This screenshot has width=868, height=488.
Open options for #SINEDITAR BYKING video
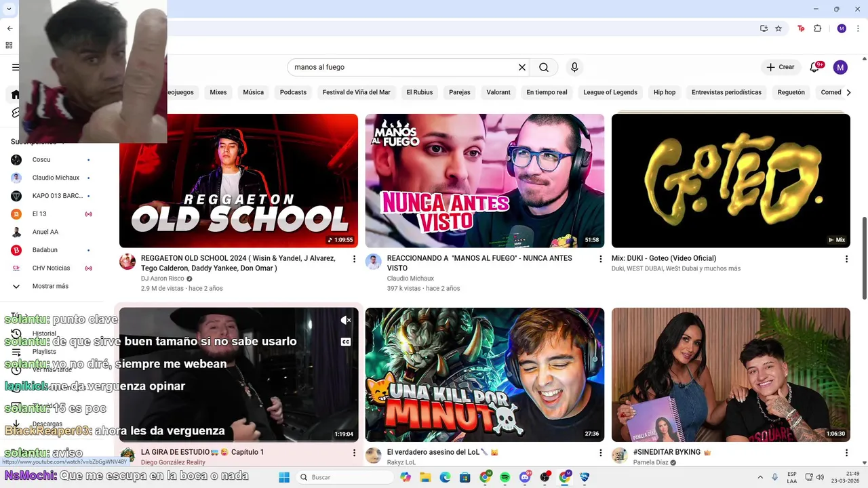pos(846,453)
